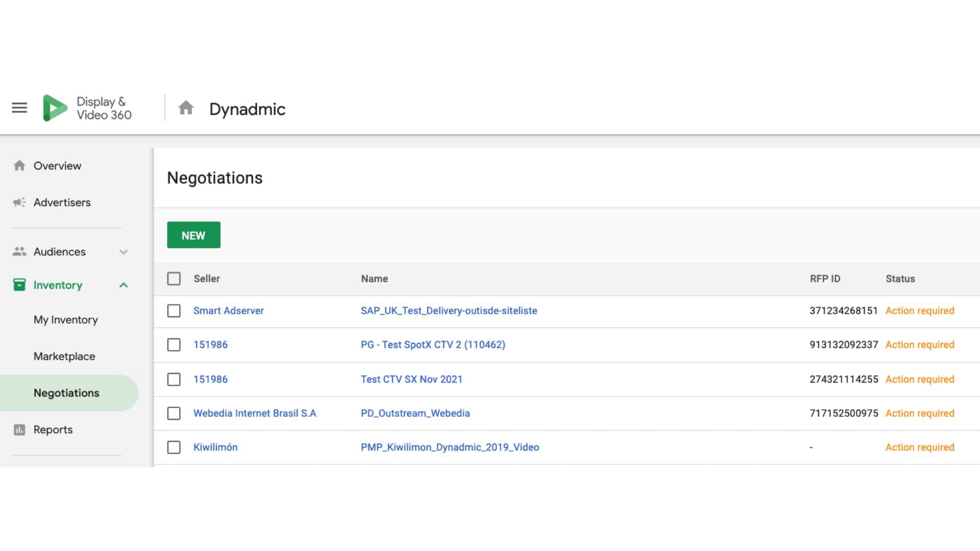Check the Smart Adserver row checkbox
980x551 pixels.
click(174, 311)
